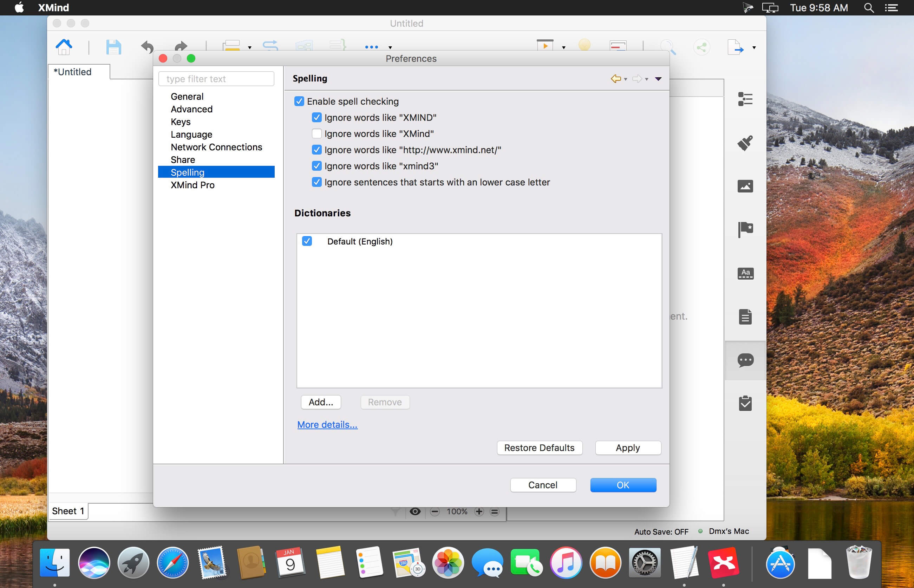This screenshot has width=914, height=588.
Task: Click the Home icon in XMind toolbar
Action: click(64, 47)
